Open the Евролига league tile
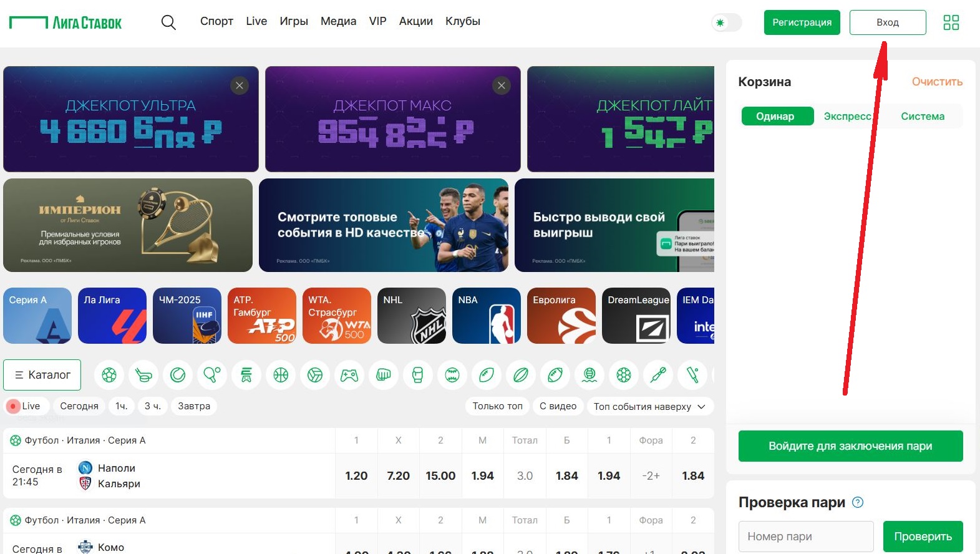This screenshot has width=980, height=554. click(x=561, y=316)
